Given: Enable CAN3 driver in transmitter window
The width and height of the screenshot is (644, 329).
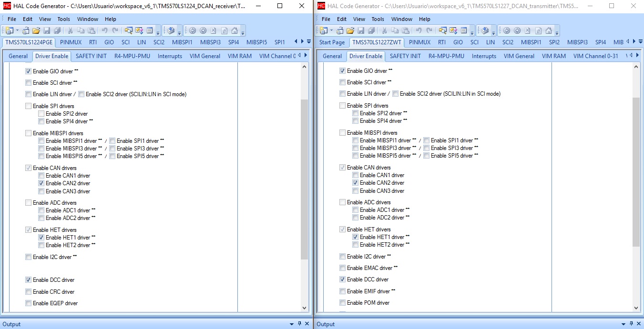Looking at the screenshot, I should pyautogui.click(x=355, y=191).
